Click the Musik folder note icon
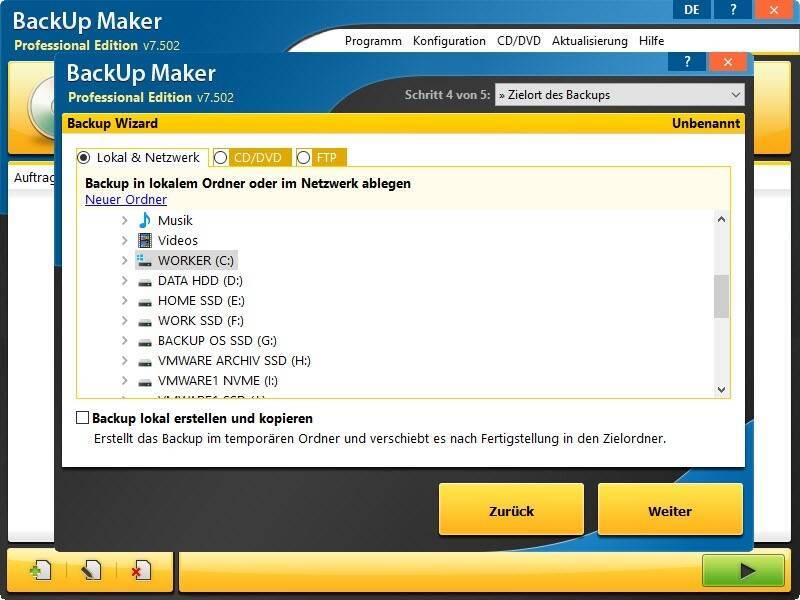Viewport: 800px width, 600px height. click(145, 220)
